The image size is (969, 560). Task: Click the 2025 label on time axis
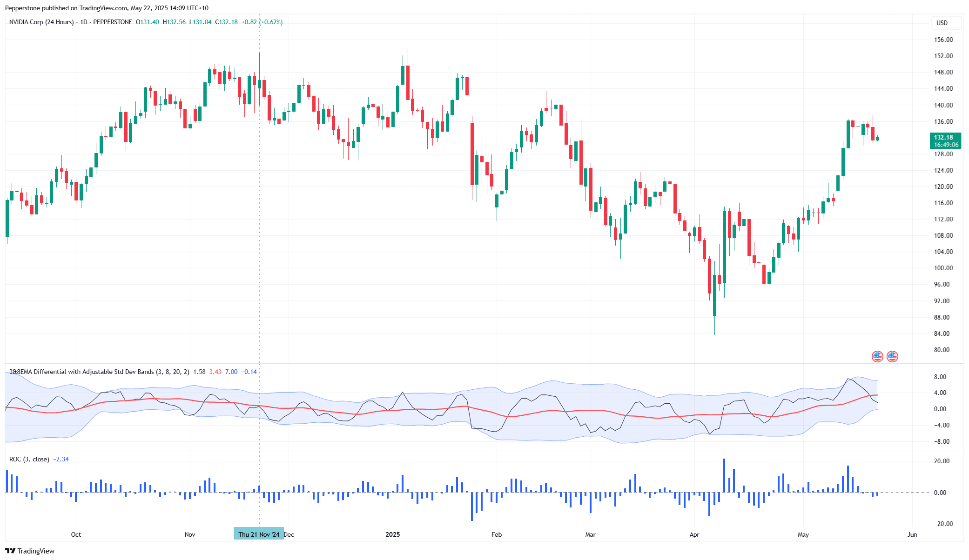point(393,534)
